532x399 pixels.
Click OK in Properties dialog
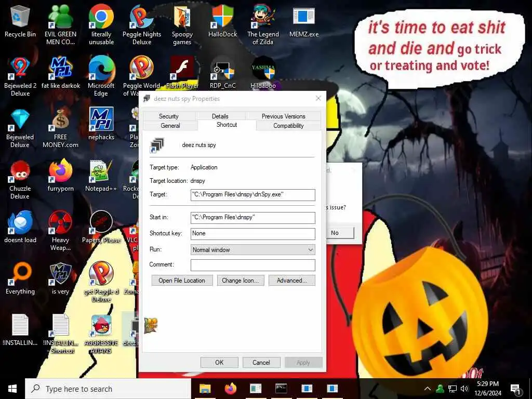(x=219, y=362)
